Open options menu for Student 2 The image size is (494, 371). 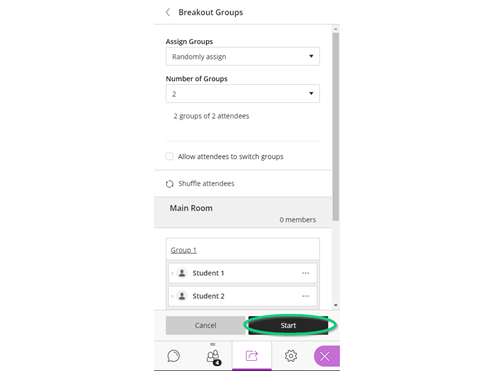click(305, 296)
